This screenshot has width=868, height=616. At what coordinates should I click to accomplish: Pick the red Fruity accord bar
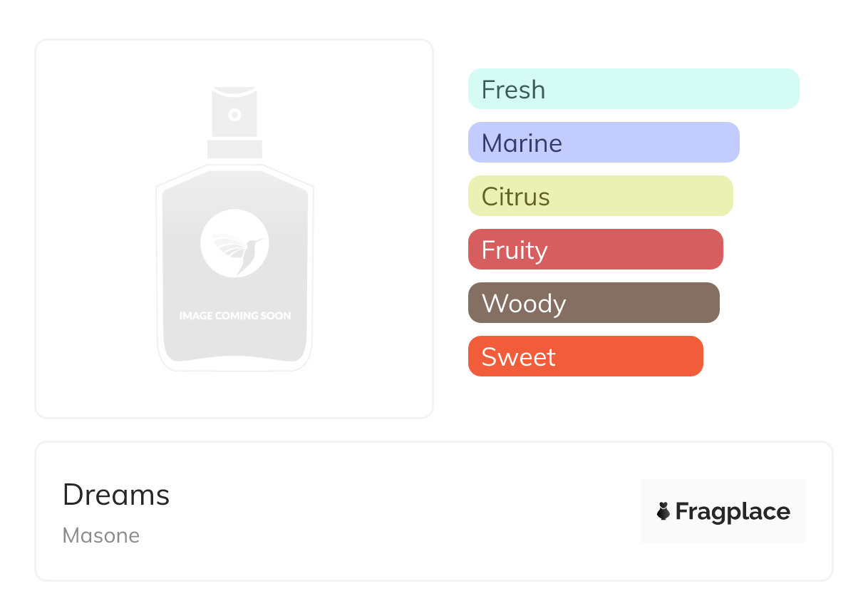[595, 250]
